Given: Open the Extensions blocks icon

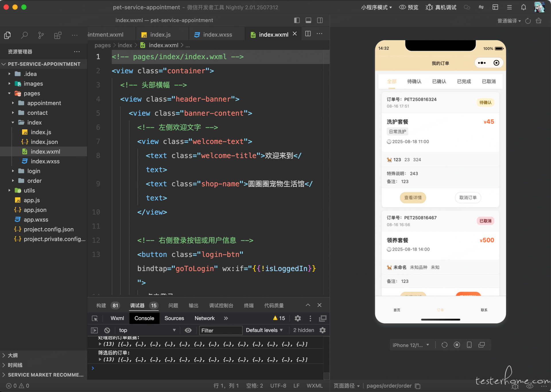Looking at the screenshot, I should [x=58, y=35].
